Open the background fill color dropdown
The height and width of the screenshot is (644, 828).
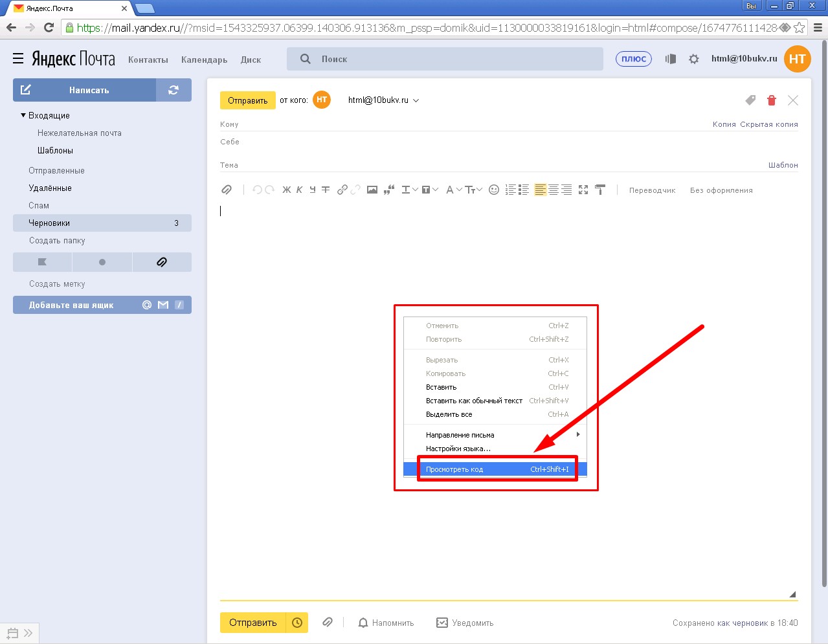point(431,190)
